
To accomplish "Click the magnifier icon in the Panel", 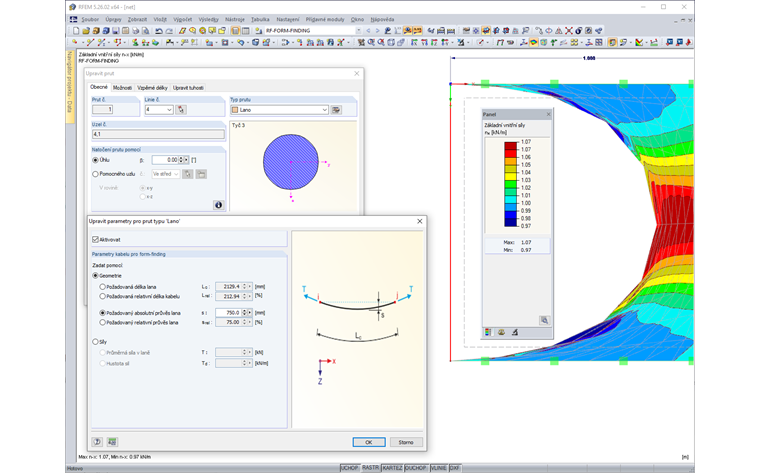I will tap(544, 320).
